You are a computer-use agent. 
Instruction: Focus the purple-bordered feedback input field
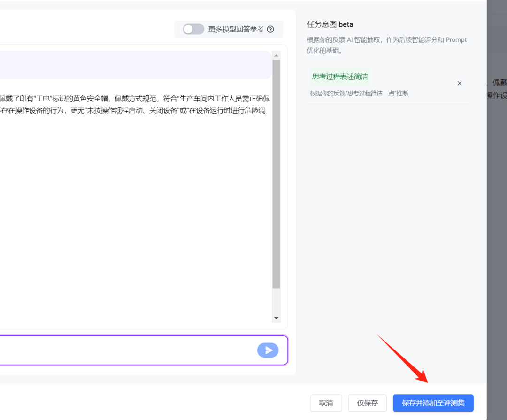pos(127,350)
